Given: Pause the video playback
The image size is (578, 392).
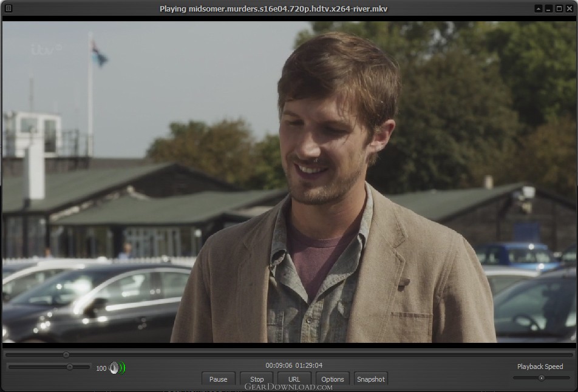Looking at the screenshot, I should (218, 379).
